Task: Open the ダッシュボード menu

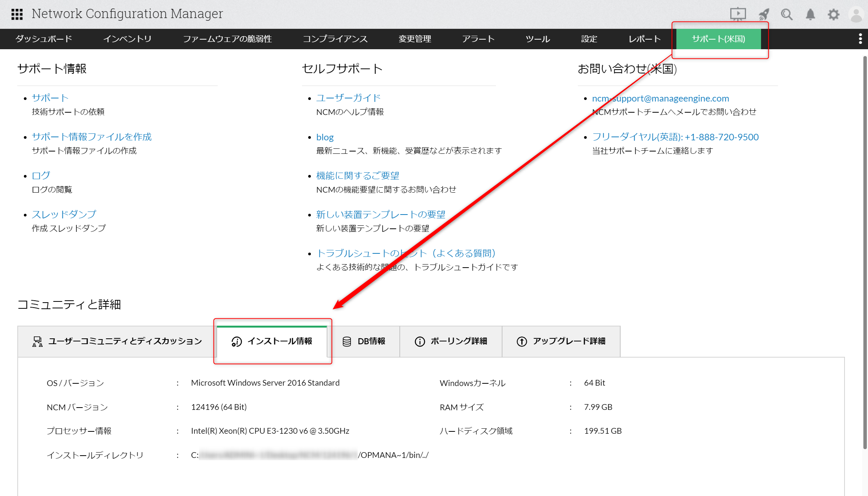Action: [x=43, y=39]
